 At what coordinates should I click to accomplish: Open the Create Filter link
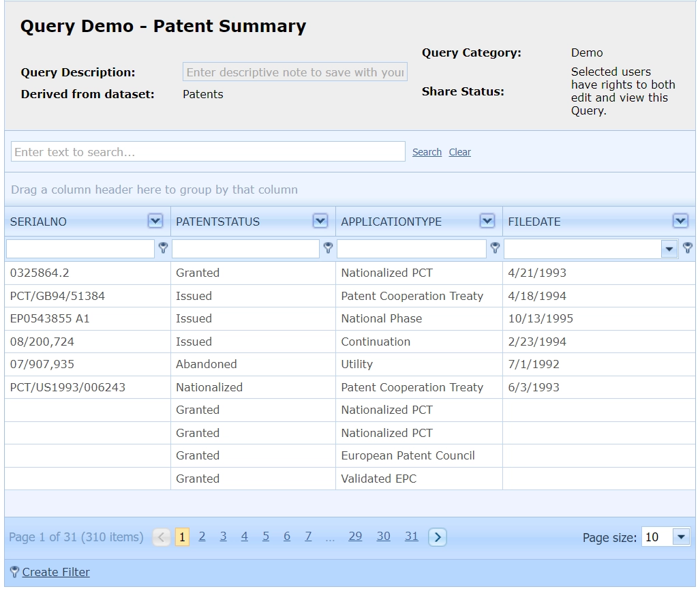(56, 573)
